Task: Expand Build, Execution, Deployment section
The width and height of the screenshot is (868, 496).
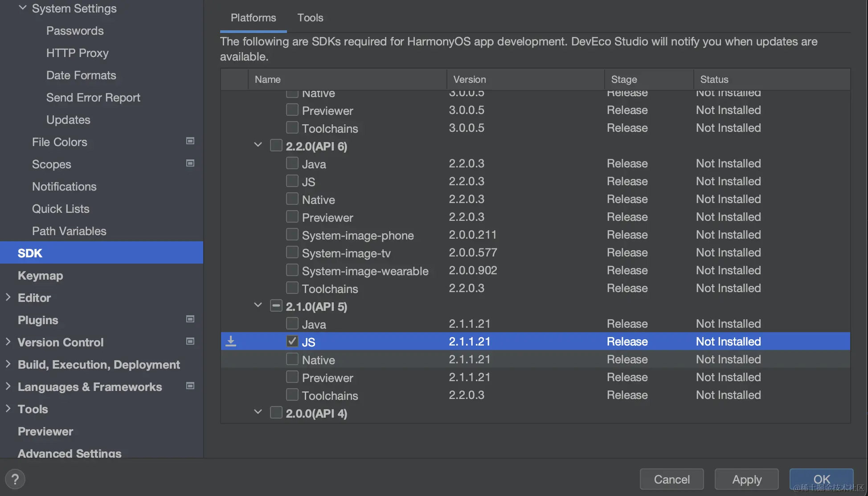Action: coord(8,364)
